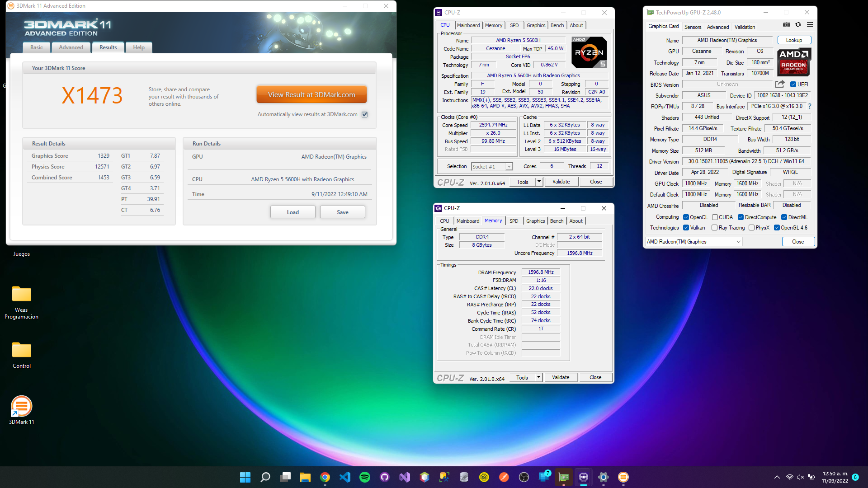Open Mainboard tab in upper CPU-Z
This screenshot has height=488, width=868.
click(468, 25)
